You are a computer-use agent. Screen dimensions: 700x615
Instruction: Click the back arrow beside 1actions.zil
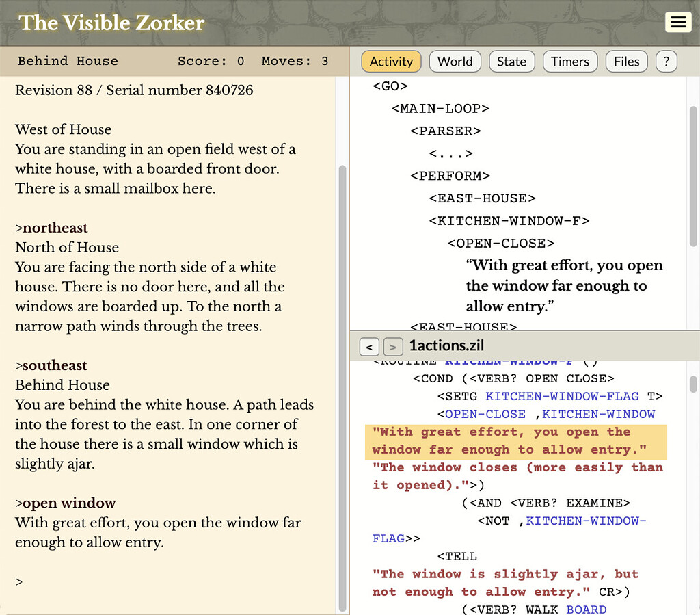click(369, 347)
